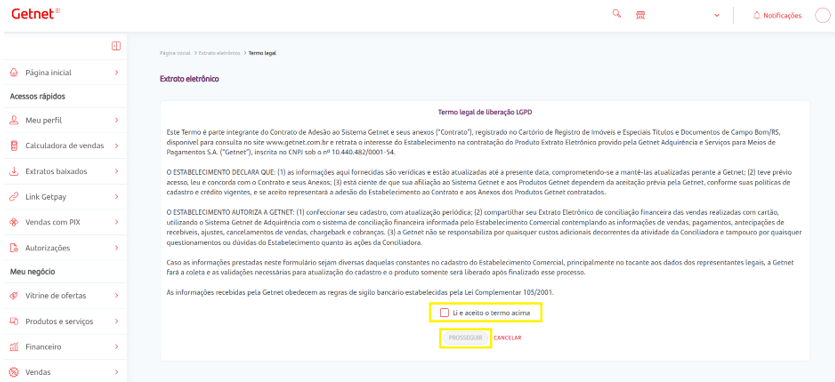Image resolution: width=835 pixels, height=382 pixels.
Task: Check 'Li e aceito o termo acima'
Action: pos(445,313)
